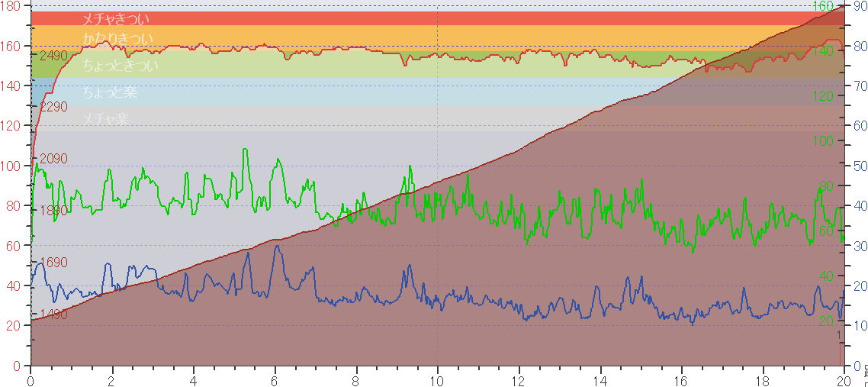868x387 pixels.
Task: Click 18 on the bottom time axis
Action: click(763, 382)
